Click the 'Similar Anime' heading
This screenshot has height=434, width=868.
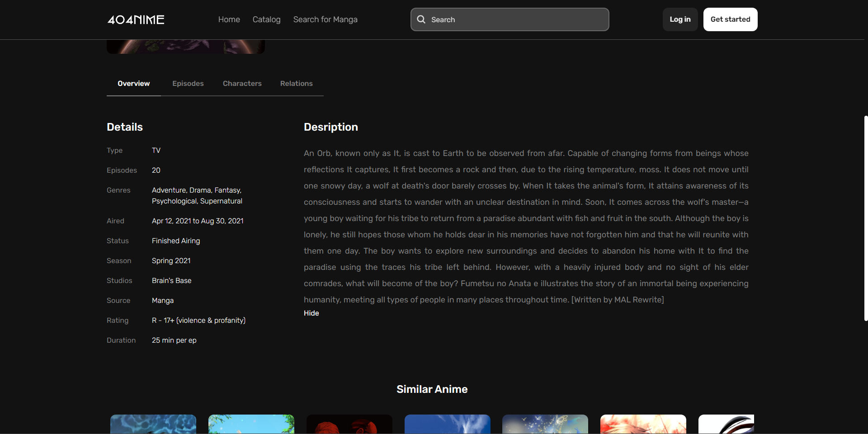click(432, 389)
